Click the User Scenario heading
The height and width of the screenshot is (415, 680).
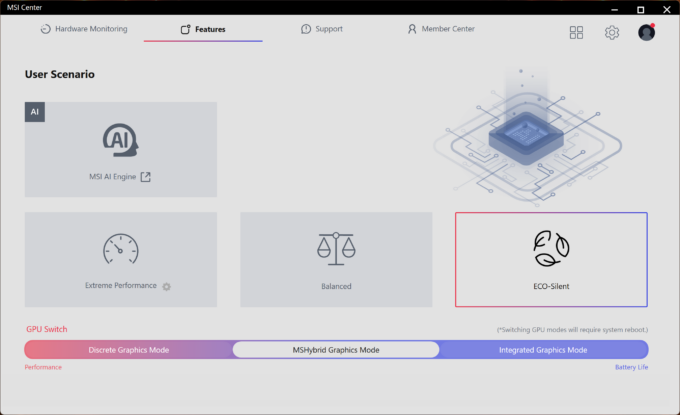(x=60, y=74)
